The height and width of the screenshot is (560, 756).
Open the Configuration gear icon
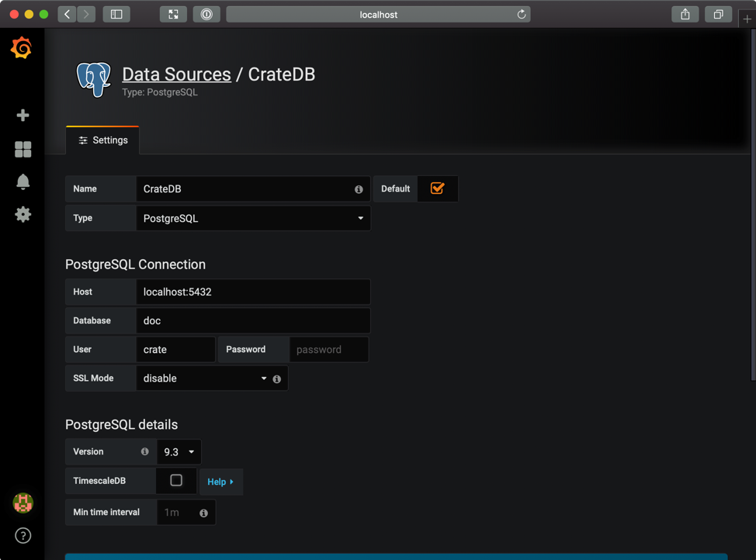click(x=23, y=214)
